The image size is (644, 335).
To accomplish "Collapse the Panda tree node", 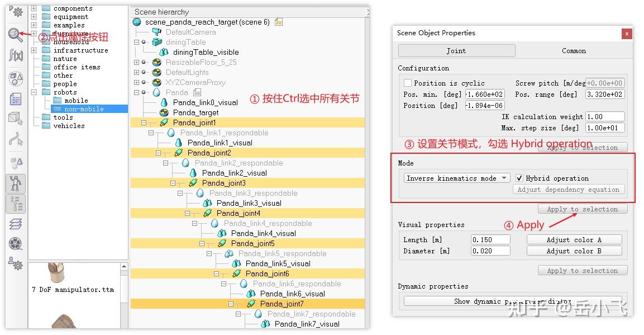I will click(x=136, y=92).
